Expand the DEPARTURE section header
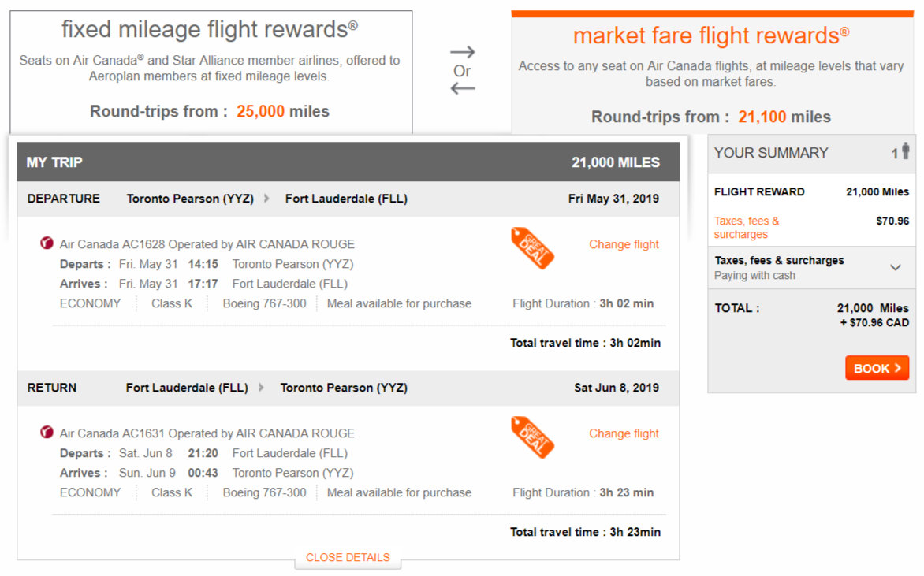Screen dimensions: 924x576 pyautogui.click(x=63, y=199)
